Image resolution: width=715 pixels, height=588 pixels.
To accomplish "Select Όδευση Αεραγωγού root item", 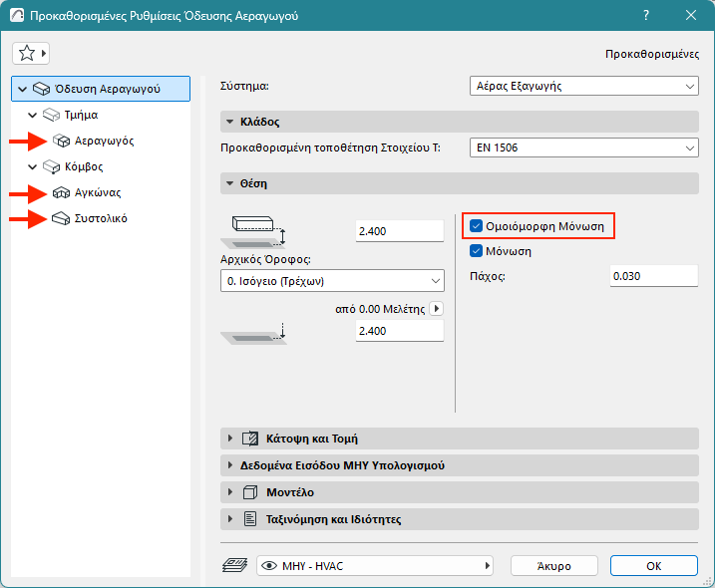I will (101, 89).
